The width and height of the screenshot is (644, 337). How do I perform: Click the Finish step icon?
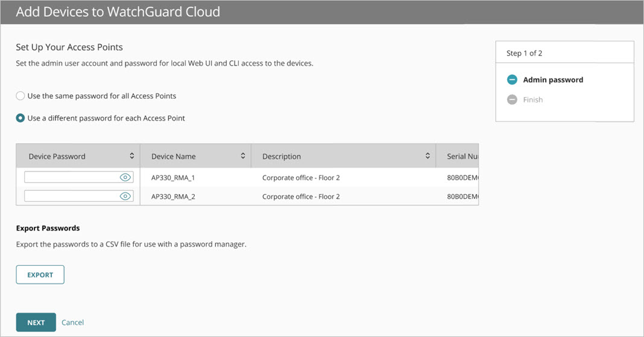(x=512, y=99)
